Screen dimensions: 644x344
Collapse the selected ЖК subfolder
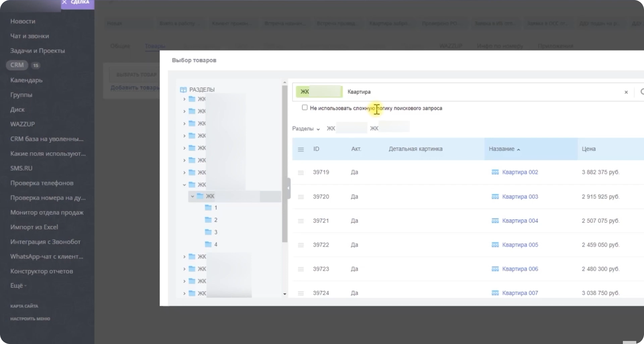(x=193, y=196)
